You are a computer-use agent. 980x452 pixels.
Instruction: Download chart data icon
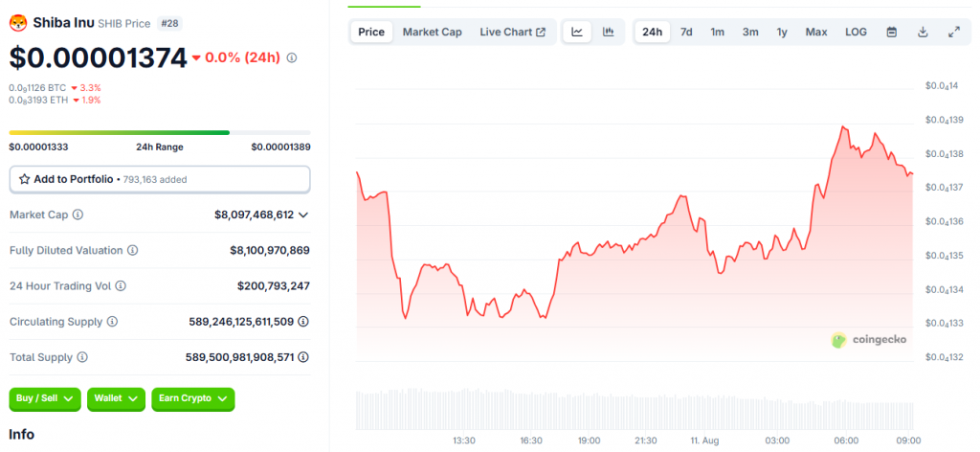(x=923, y=32)
